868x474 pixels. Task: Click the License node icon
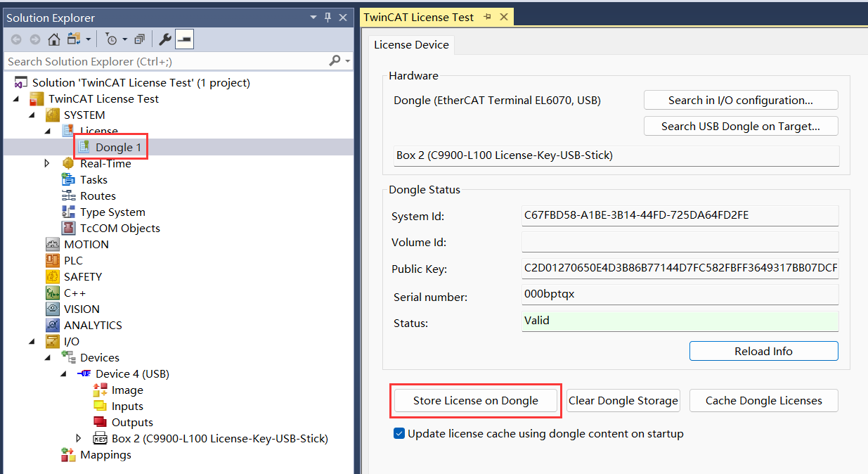tap(68, 131)
